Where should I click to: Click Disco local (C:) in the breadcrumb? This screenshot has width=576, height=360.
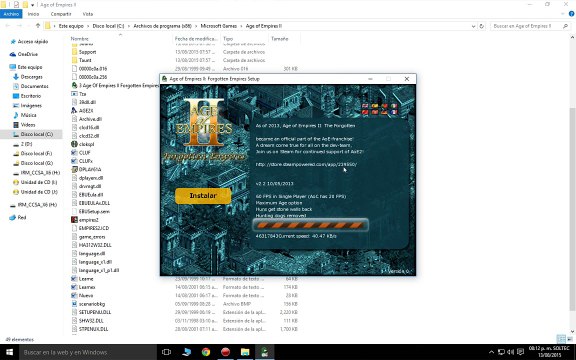108,26
